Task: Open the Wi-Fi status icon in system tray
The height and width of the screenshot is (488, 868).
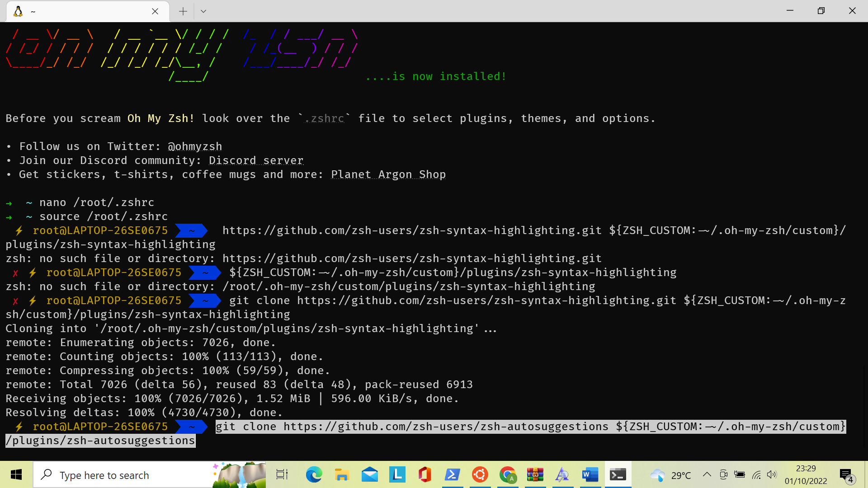Action: (x=756, y=474)
